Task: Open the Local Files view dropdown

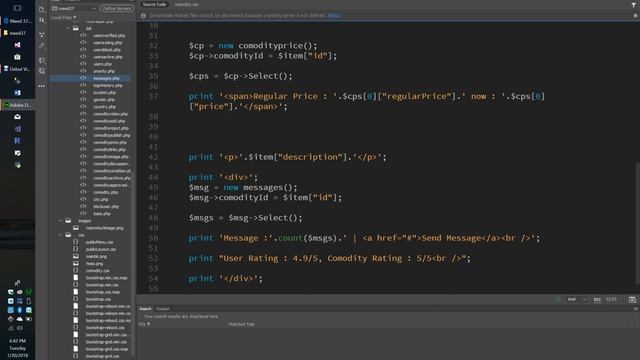Action: click(64, 18)
